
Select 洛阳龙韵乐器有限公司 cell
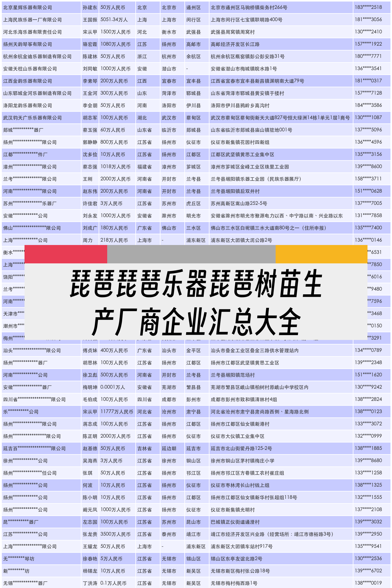28,105
